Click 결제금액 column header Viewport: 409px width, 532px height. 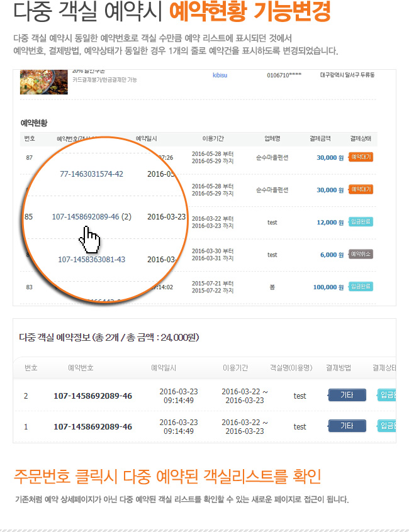(x=320, y=139)
